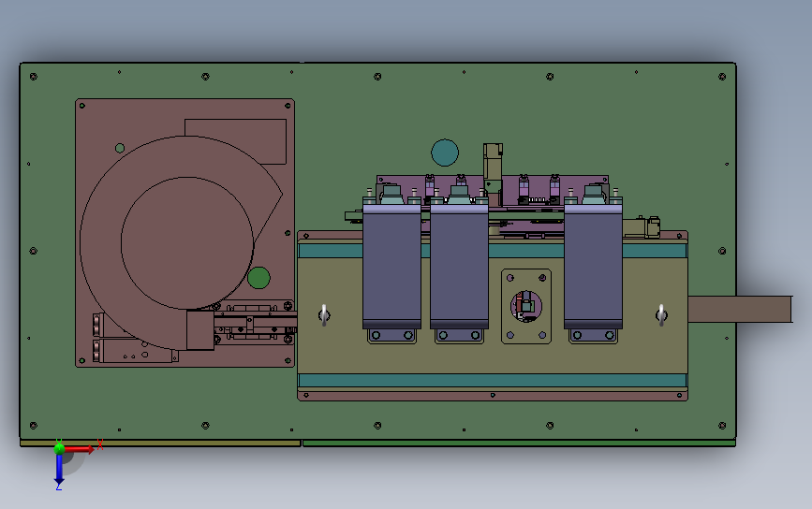
Task: Select the small circle at upper left of bowl plate
Action: [120, 149]
